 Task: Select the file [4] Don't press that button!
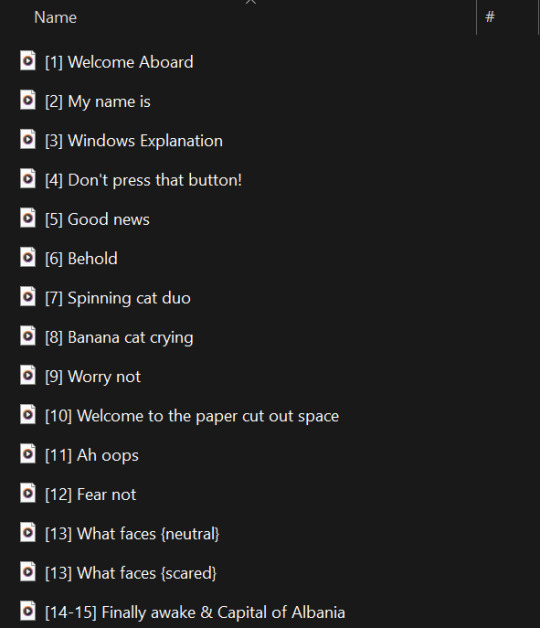point(143,180)
